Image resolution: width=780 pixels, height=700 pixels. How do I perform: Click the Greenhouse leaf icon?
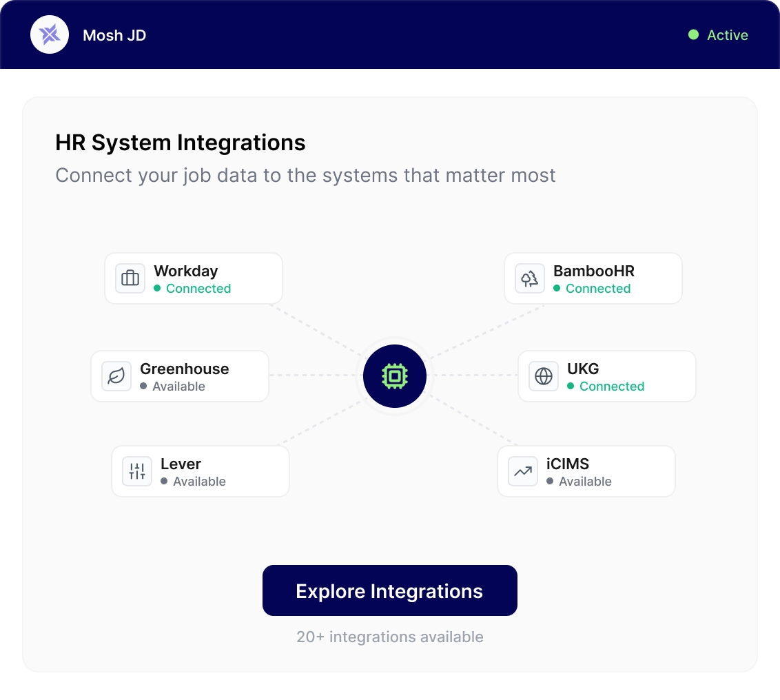coord(116,376)
